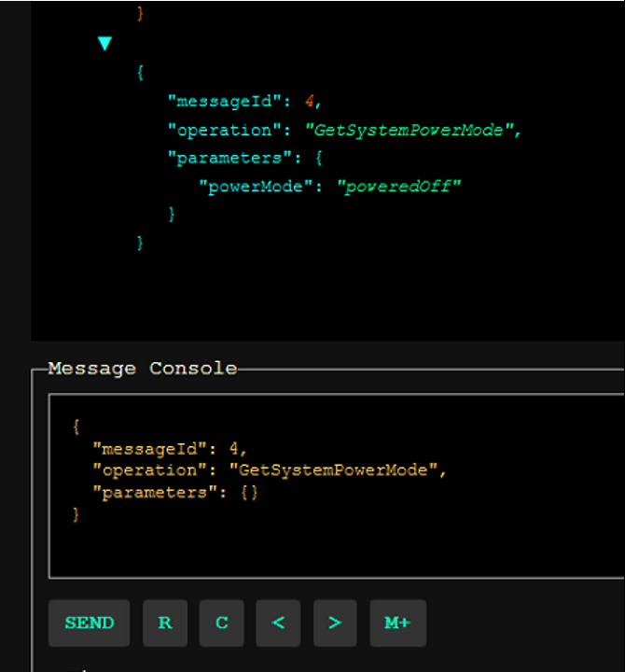
Task: Click the C button below the console
Action: 221,623
